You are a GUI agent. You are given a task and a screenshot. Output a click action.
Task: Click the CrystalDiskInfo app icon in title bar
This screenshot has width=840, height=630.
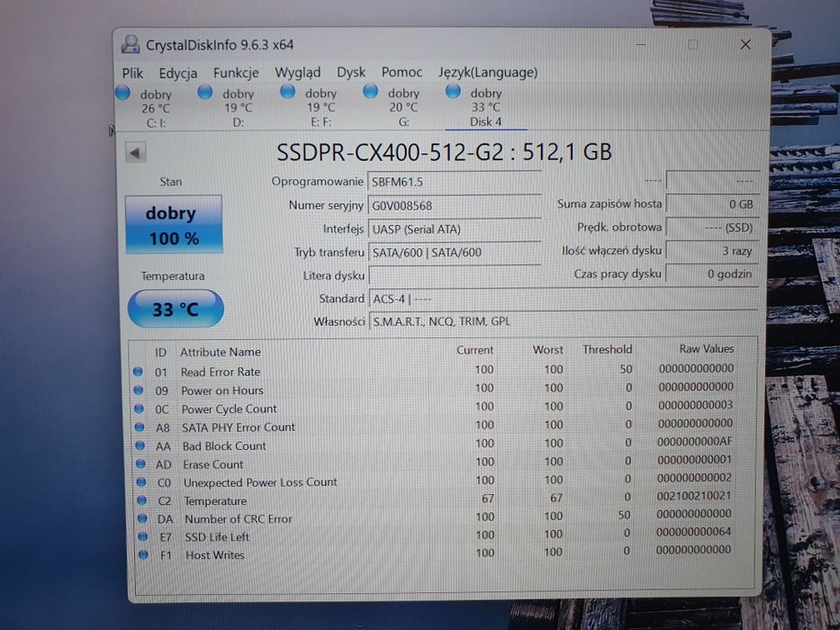131,44
